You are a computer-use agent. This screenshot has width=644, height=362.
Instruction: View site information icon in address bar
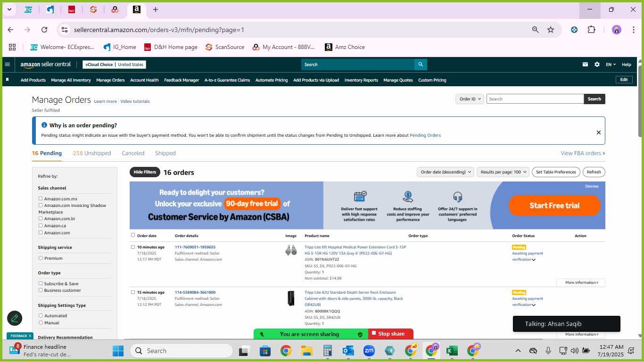(65, 30)
